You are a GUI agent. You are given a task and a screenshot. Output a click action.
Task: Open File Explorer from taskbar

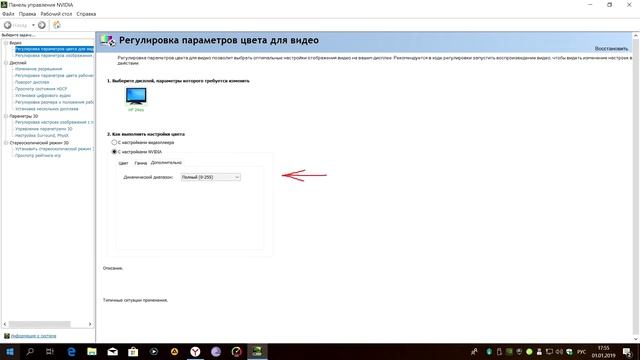tap(92, 351)
